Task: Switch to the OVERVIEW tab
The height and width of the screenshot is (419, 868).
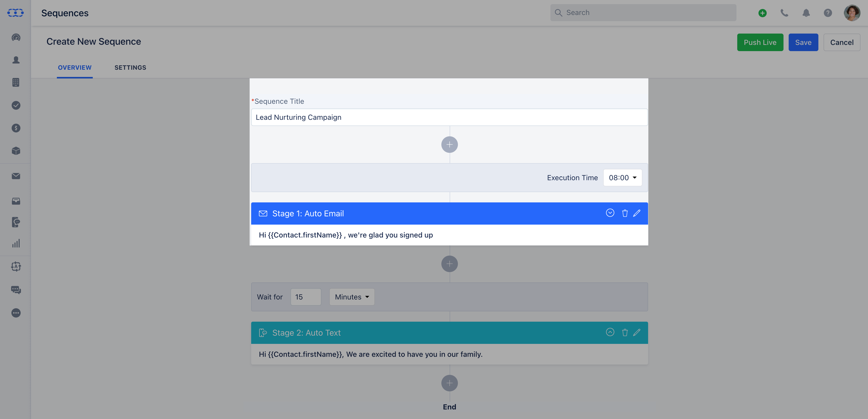Action: (75, 68)
